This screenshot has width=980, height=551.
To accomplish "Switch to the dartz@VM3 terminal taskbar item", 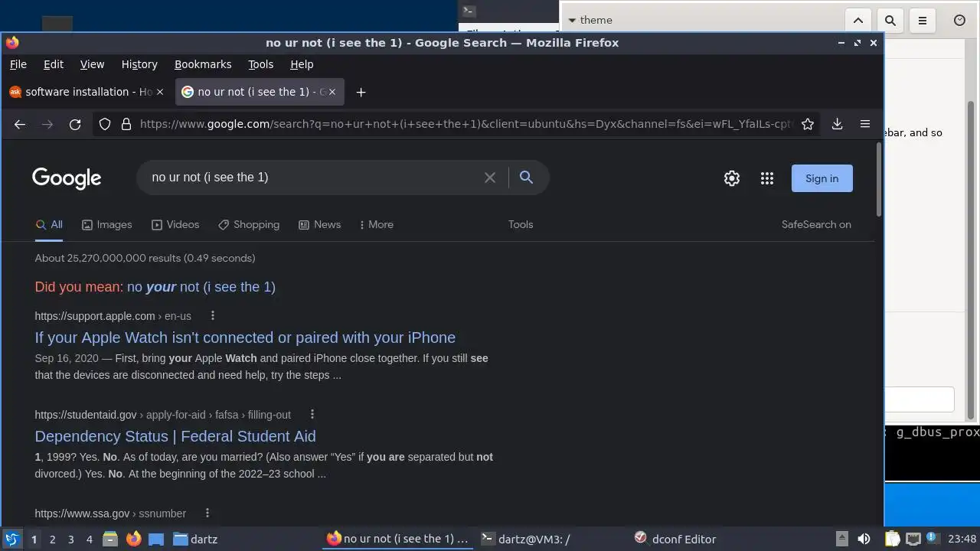I will 525,539.
